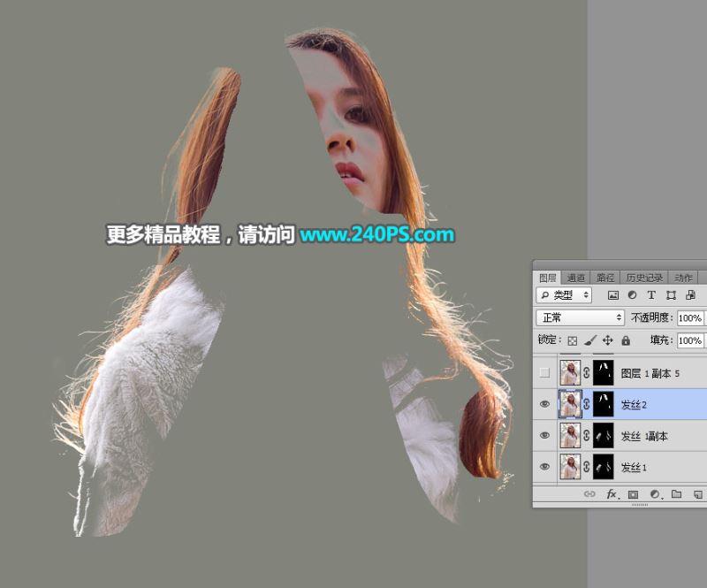The image size is (707, 588).
Task: Open blend mode 正常 dropdown
Action: (x=581, y=317)
